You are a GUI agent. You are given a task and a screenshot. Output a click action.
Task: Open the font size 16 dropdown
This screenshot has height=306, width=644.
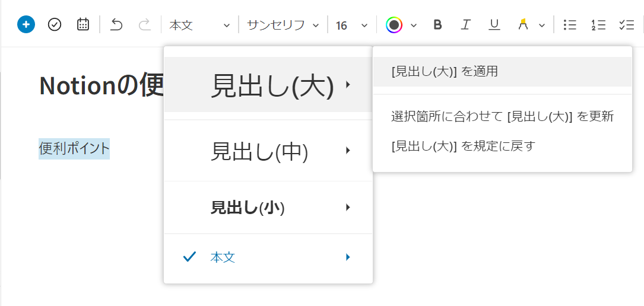pyautogui.click(x=351, y=25)
